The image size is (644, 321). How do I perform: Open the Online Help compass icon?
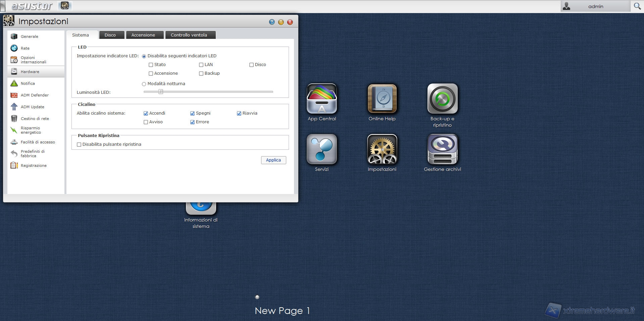point(382,99)
